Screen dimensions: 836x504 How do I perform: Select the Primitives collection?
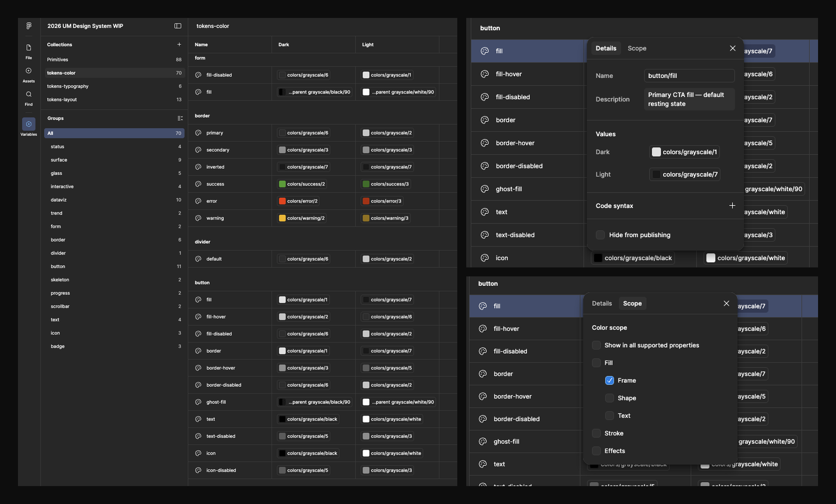point(114,59)
